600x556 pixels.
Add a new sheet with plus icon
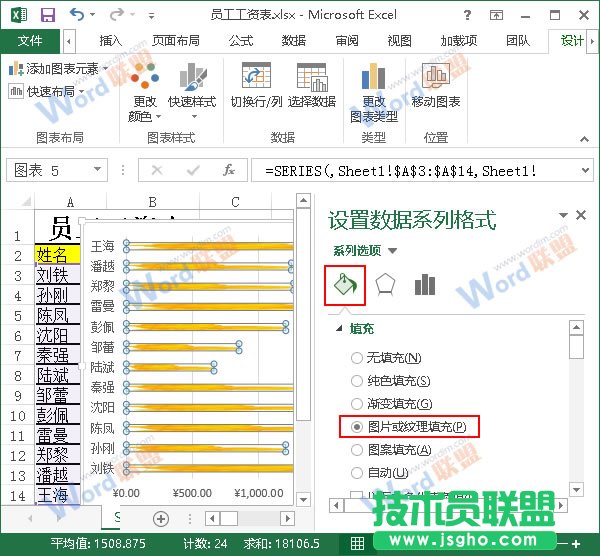point(161,519)
